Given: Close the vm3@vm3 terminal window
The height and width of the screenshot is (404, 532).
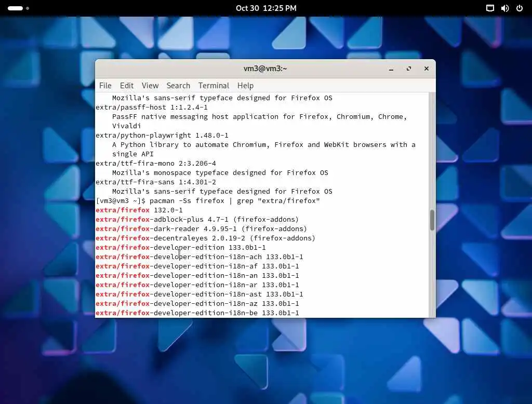Looking at the screenshot, I should click(427, 69).
